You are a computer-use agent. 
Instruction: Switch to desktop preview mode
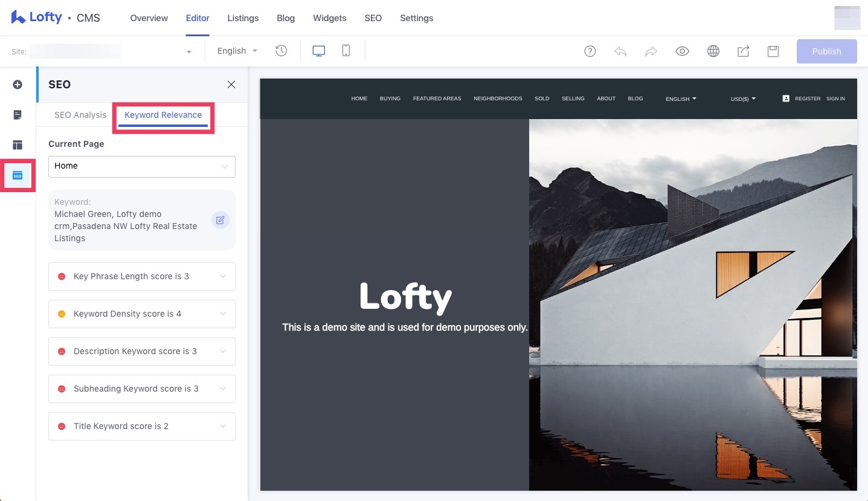point(319,51)
